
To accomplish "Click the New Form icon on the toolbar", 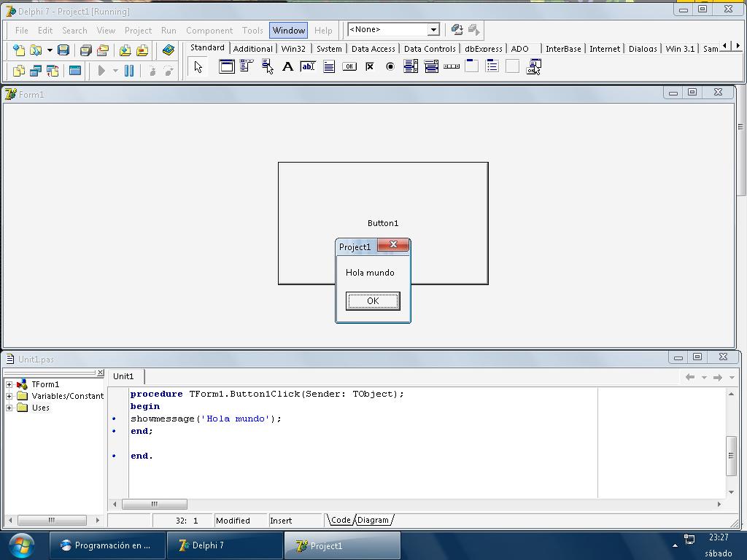I will (74, 70).
